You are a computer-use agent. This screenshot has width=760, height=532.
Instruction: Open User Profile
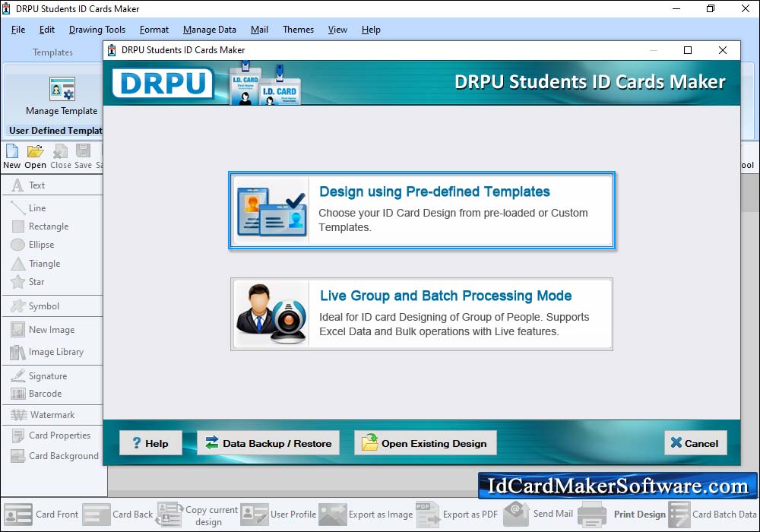(x=279, y=514)
